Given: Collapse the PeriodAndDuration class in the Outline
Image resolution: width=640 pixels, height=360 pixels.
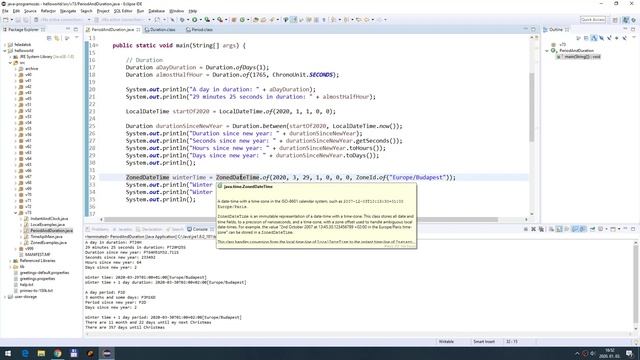Looking at the screenshot, I should pos(547,51).
